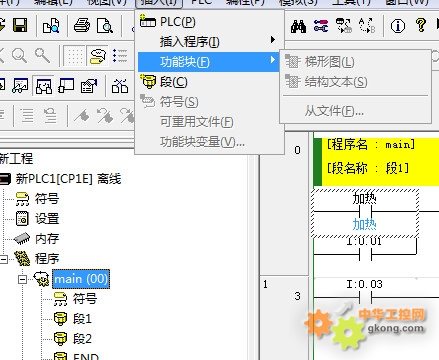Click the [段名称 : 段1] header text
This screenshot has height=360, width=439.
(368, 168)
